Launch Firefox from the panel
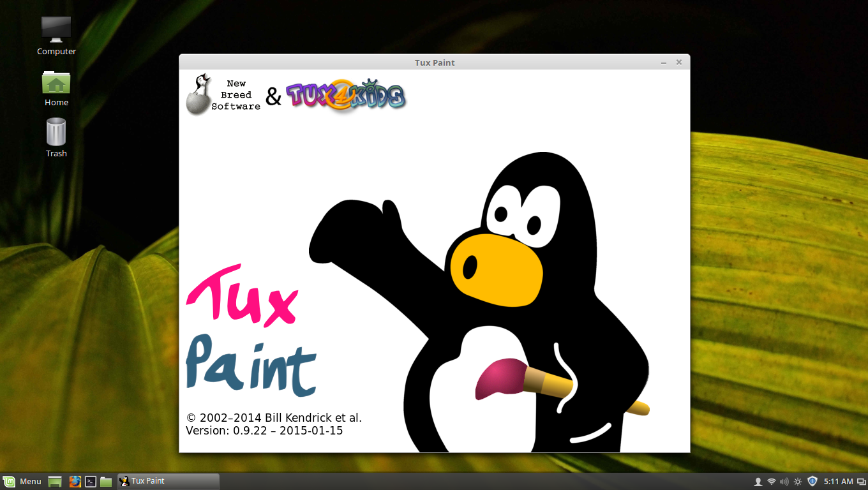This screenshot has height=490, width=868. (75, 482)
